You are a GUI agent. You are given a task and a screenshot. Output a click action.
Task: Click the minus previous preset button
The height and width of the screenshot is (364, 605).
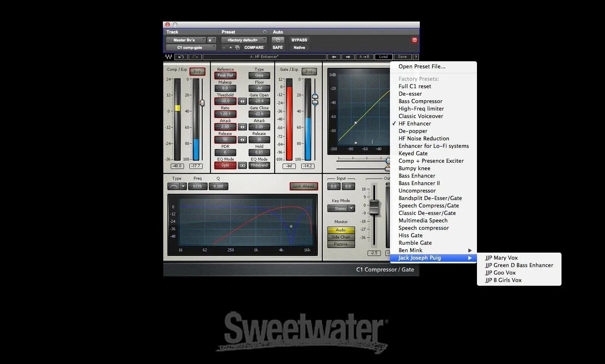tap(224, 47)
